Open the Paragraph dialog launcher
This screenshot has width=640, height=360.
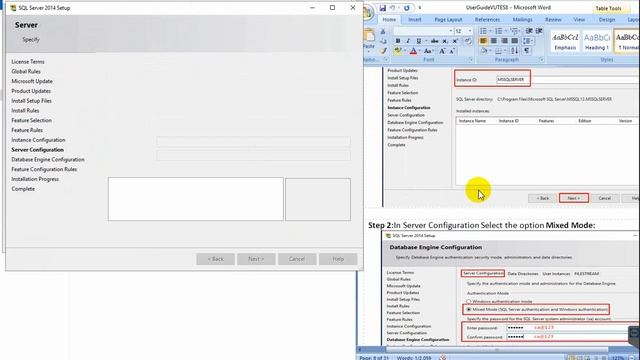coord(542,60)
